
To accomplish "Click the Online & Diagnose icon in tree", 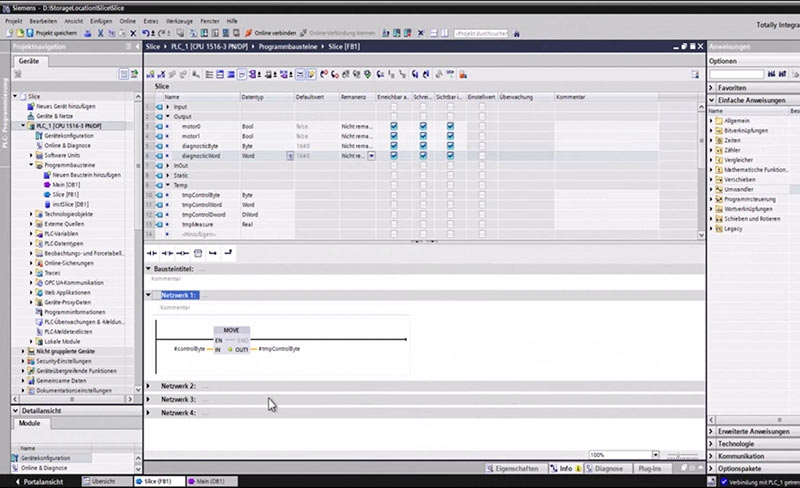I will 39,145.
